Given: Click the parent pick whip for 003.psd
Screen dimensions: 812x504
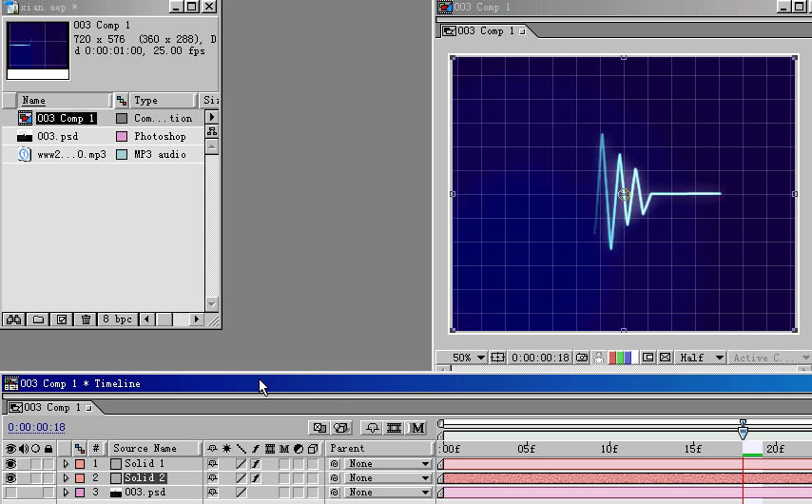Looking at the screenshot, I should click(335, 493).
